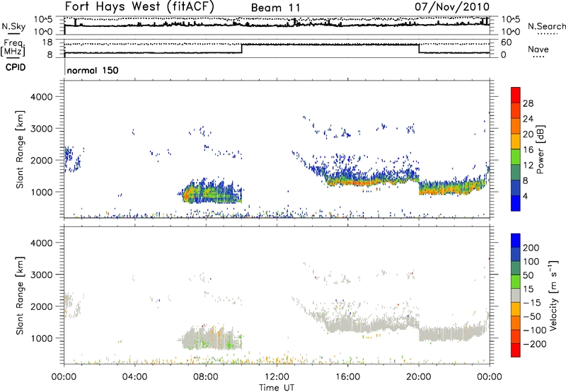Click the 20:00 time tick label
566x392 pixels.
click(x=418, y=377)
